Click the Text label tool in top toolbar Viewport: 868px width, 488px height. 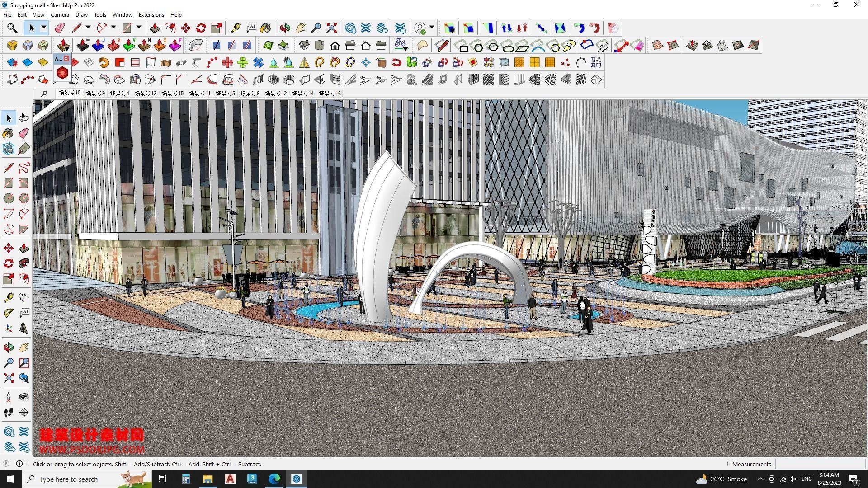(251, 28)
